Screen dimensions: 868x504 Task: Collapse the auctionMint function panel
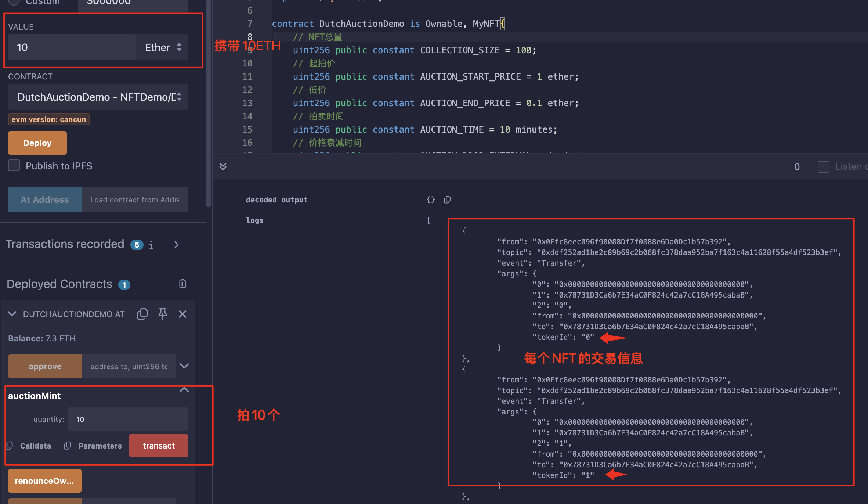pyautogui.click(x=184, y=390)
